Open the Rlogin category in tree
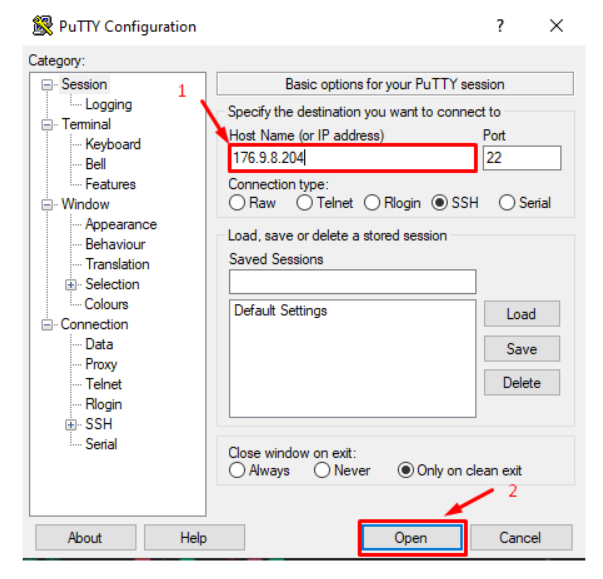The height and width of the screenshot is (579, 603). (x=103, y=404)
